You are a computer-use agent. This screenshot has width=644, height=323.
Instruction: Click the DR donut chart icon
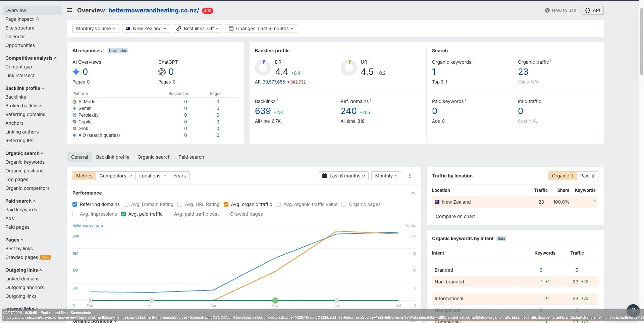click(x=263, y=68)
